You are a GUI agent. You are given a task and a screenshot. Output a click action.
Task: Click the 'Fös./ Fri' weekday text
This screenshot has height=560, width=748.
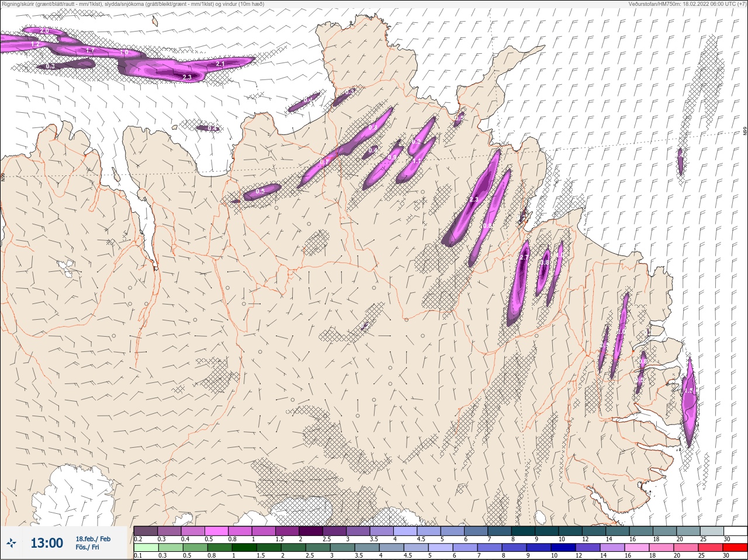pos(87,548)
